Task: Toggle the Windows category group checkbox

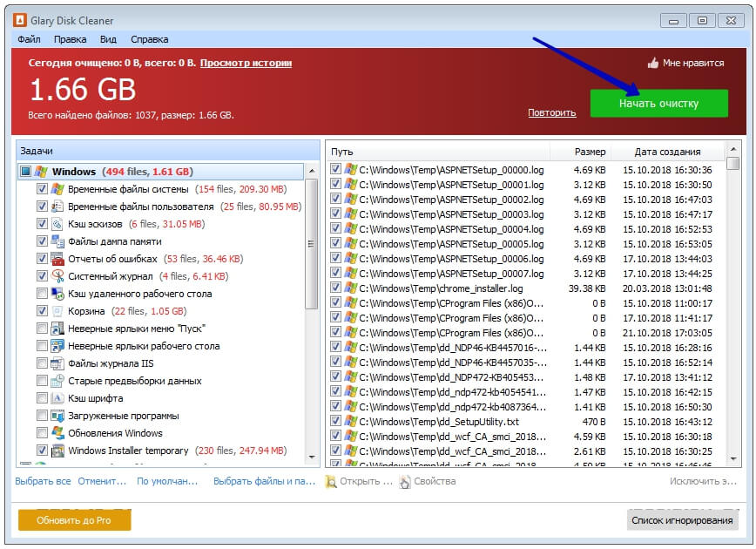Action: (25, 172)
